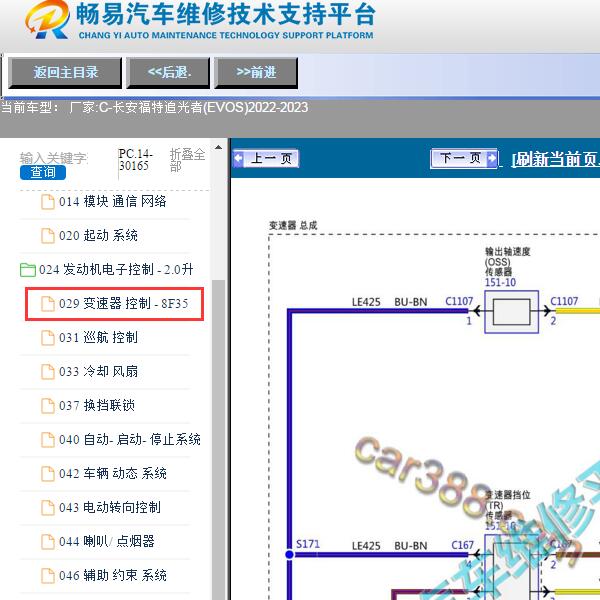
Task: Click document icon beside 037 换挡联锁
Action: (47, 406)
